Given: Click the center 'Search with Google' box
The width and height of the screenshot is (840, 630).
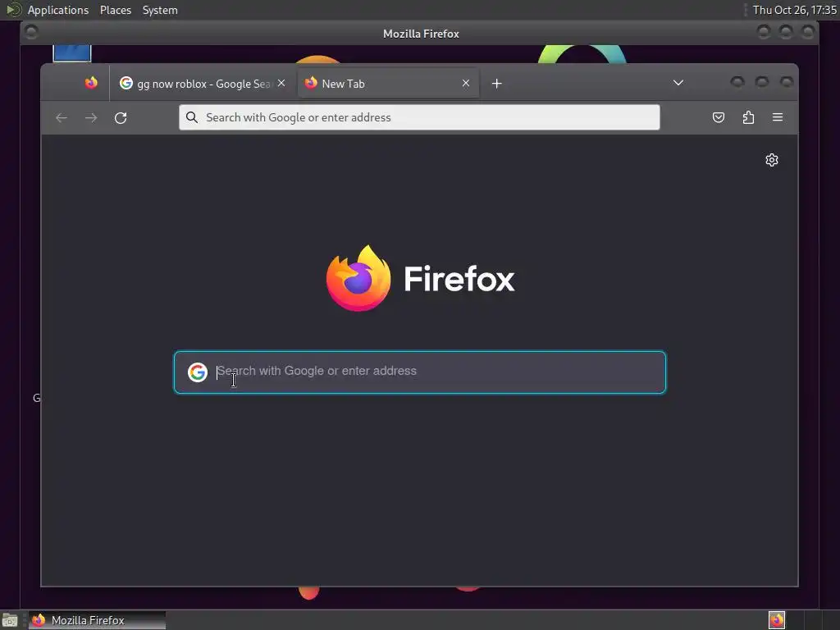Looking at the screenshot, I should click(420, 372).
